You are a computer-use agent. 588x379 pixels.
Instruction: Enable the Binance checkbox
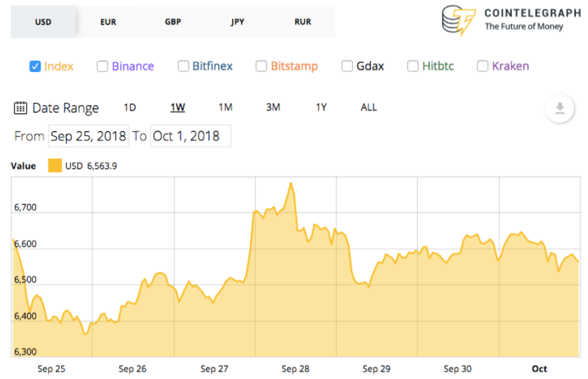102,67
